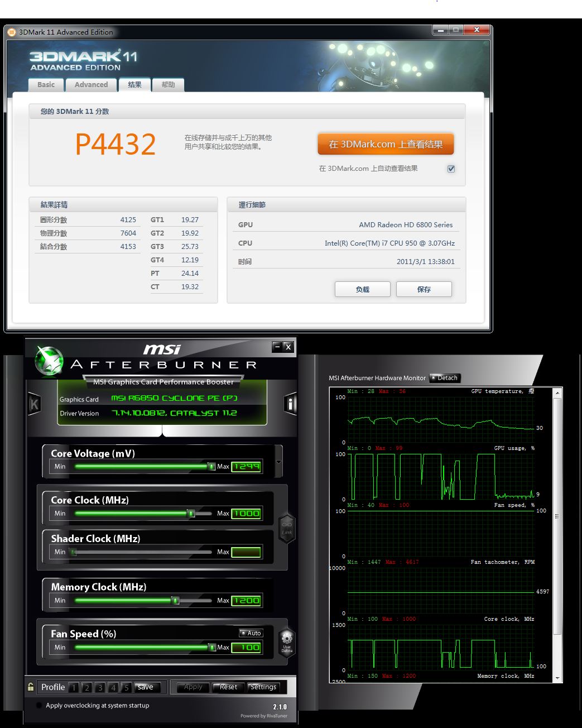Click the Core Clock slider handle
Image resolution: width=582 pixels, height=728 pixels.
pyautogui.click(x=191, y=513)
